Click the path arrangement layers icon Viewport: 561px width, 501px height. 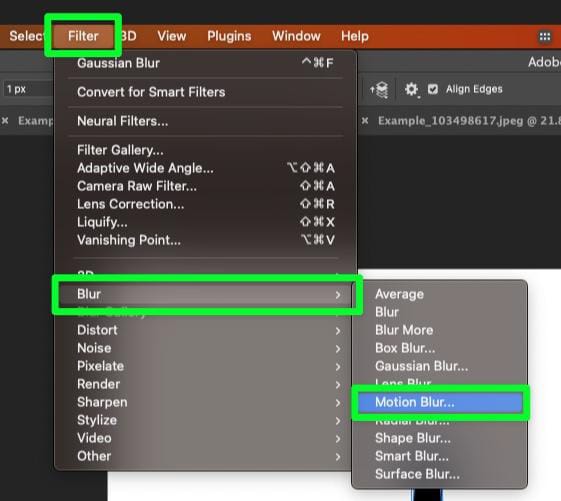380,89
